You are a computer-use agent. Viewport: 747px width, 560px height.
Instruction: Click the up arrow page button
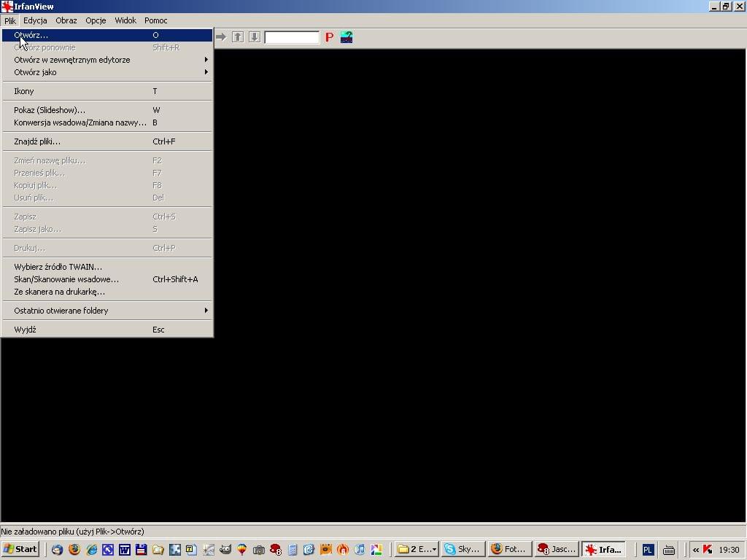coord(238,36)
